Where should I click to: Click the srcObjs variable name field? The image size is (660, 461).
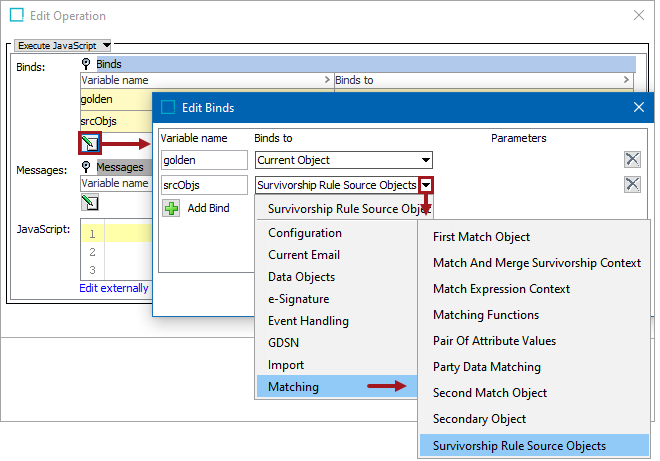pyautogui.click(x=205, y=185)
